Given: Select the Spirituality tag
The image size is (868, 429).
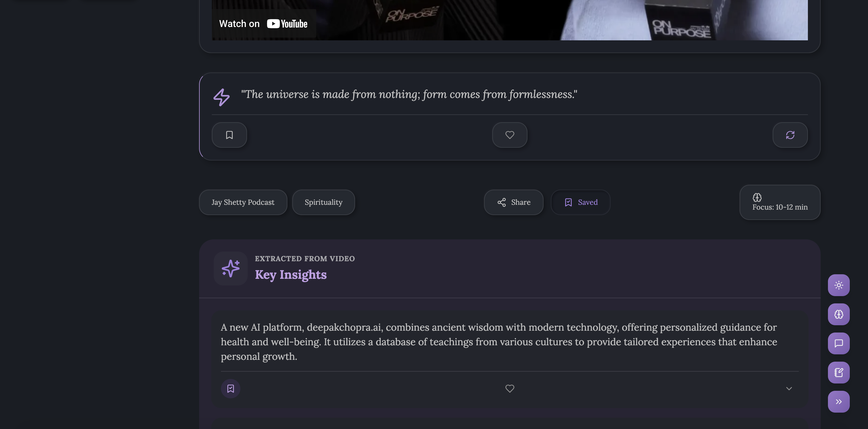Looking at the screenshot, I should 323,202.
